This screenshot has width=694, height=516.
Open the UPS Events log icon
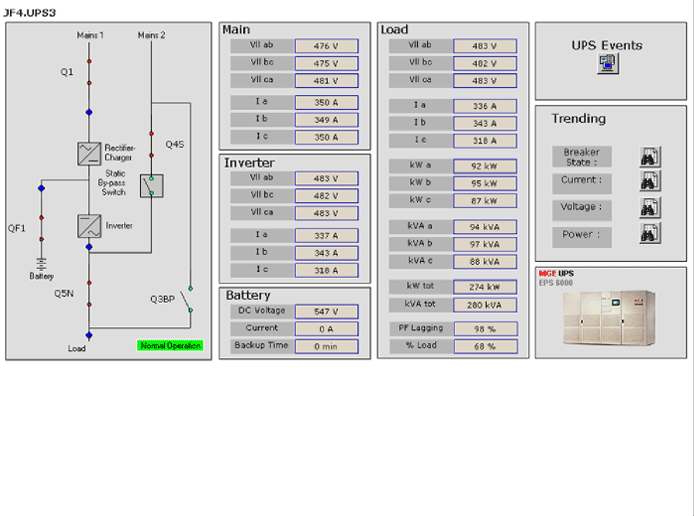coord(608,64)
